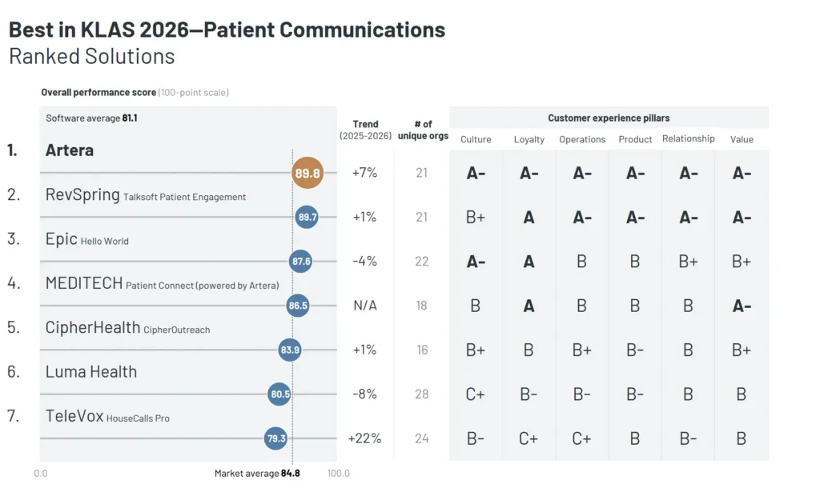Click the Trend (2025-2026) column header
This screenshot has height=504, width=820.
(365, 130)
